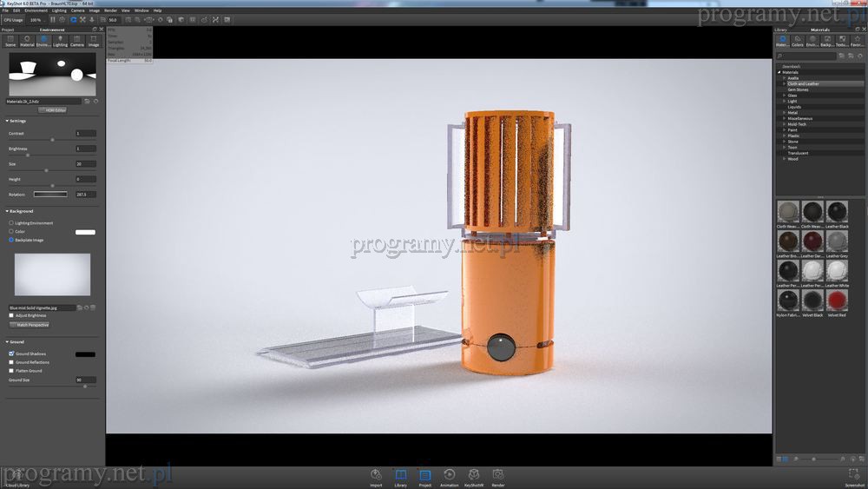Open the Colors tab icon in Library panel
The width and height of the screenshot is (868, 489).
[x=797, y=40]
